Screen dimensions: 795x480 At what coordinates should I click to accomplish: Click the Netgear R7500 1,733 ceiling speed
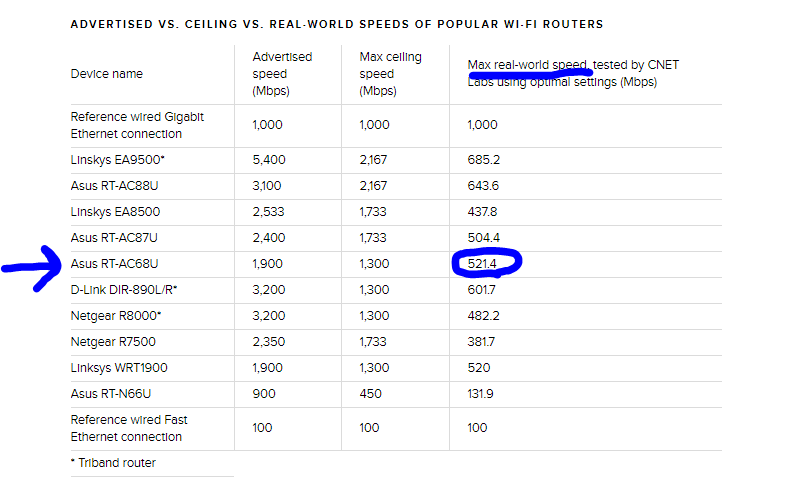373,342
